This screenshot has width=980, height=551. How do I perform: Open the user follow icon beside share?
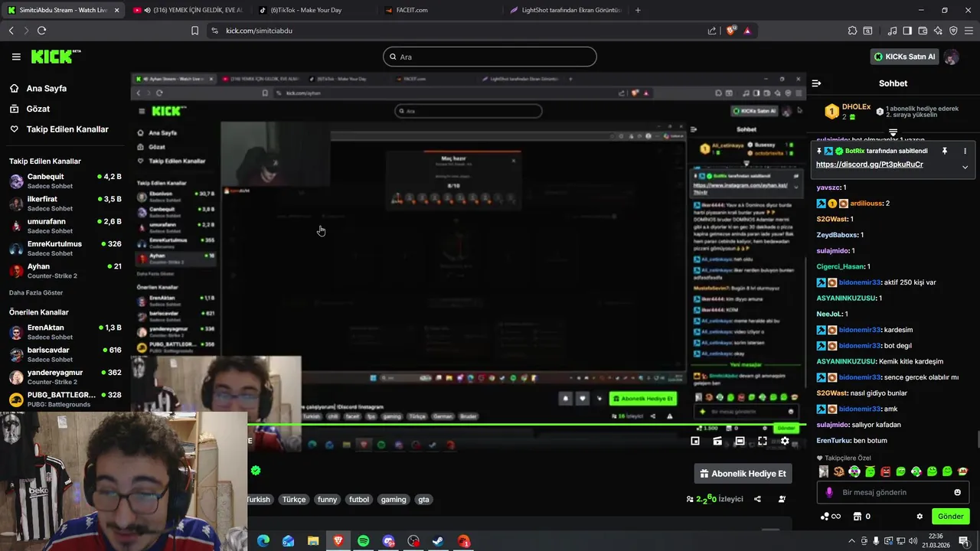[782, 499]
